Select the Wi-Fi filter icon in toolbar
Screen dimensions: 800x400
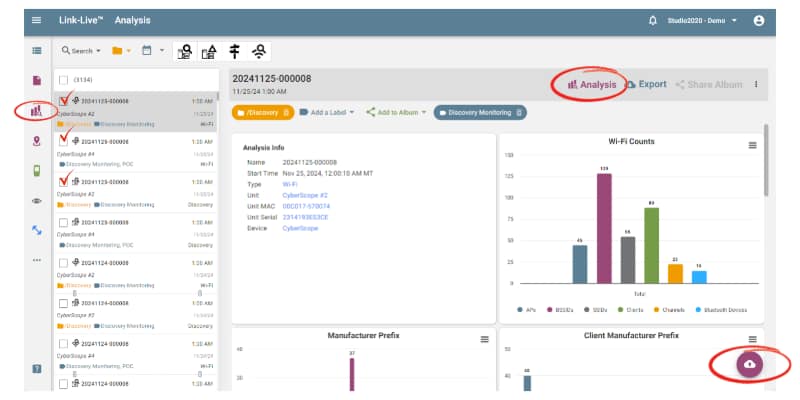pyautogui.click(x=261, y=50)
